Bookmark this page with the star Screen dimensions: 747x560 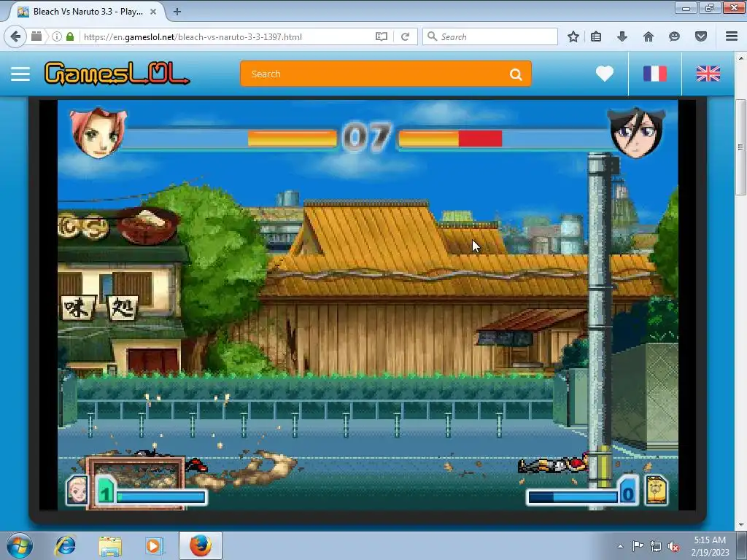[573, 36]
